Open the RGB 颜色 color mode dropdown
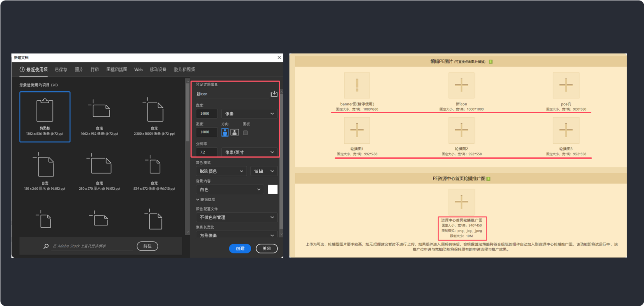This screenshot has height=306, width=644. coord(221,172)
